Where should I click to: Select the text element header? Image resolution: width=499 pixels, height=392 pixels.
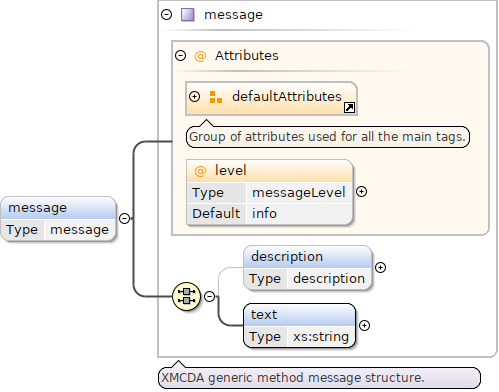point(299,315)
